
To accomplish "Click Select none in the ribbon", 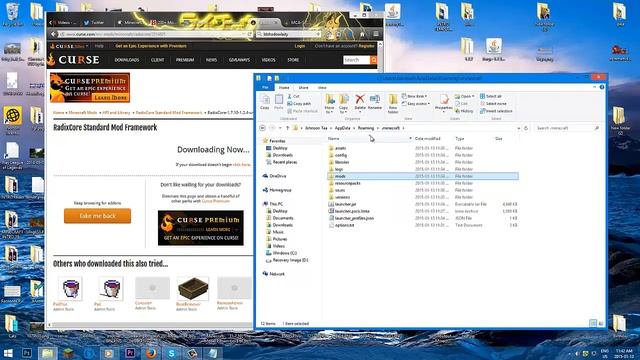I will 493,104.
